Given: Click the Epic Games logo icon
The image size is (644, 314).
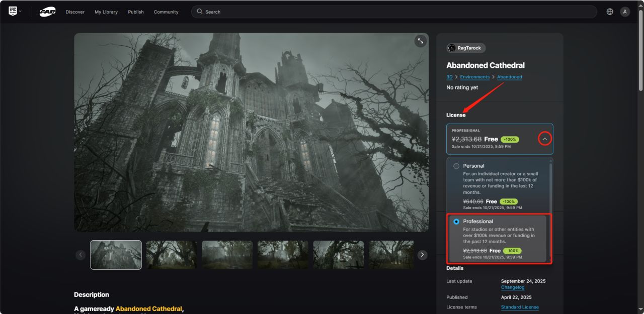Looking at the screenshot, I should [x=13, y=12].
